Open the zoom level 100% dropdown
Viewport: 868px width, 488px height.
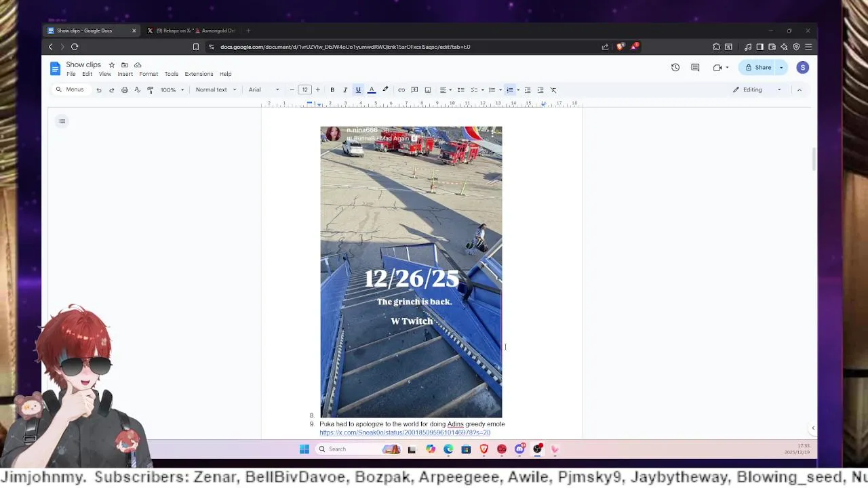tap(172, 90)
